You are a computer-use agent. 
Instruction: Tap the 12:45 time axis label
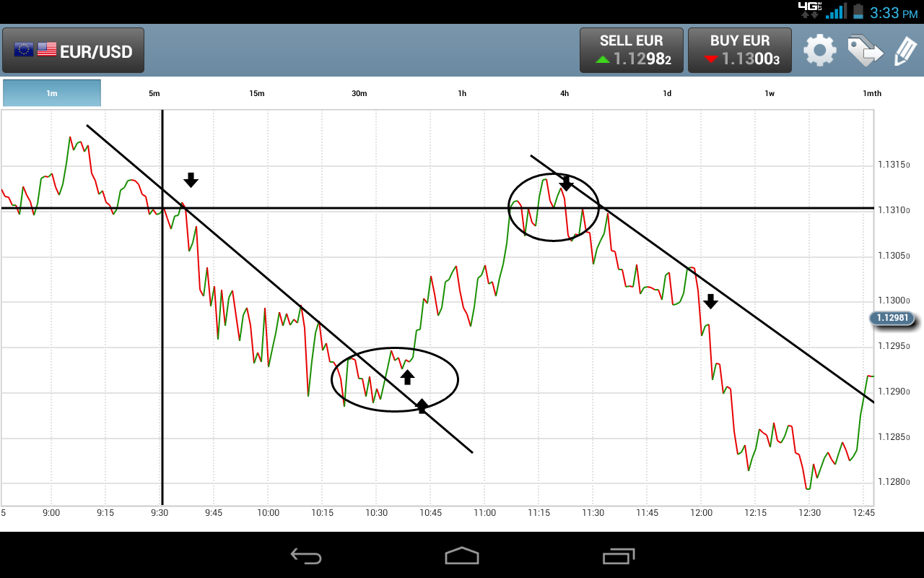point(863,513)
